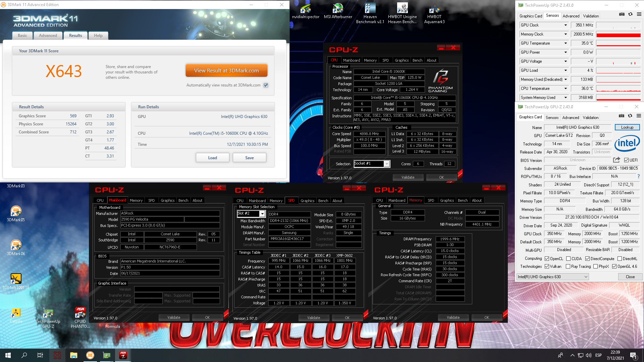Open Catzilla desktop shortcut
This screenshot has height=362, width=644.
coord(16,315)
